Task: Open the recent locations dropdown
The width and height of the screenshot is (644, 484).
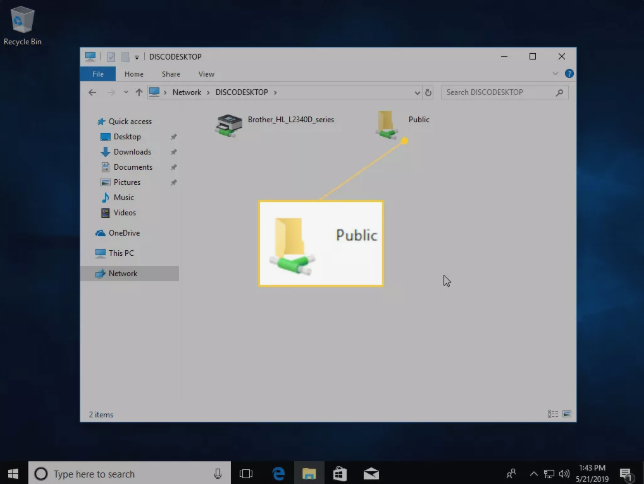Action: (126, 92)
